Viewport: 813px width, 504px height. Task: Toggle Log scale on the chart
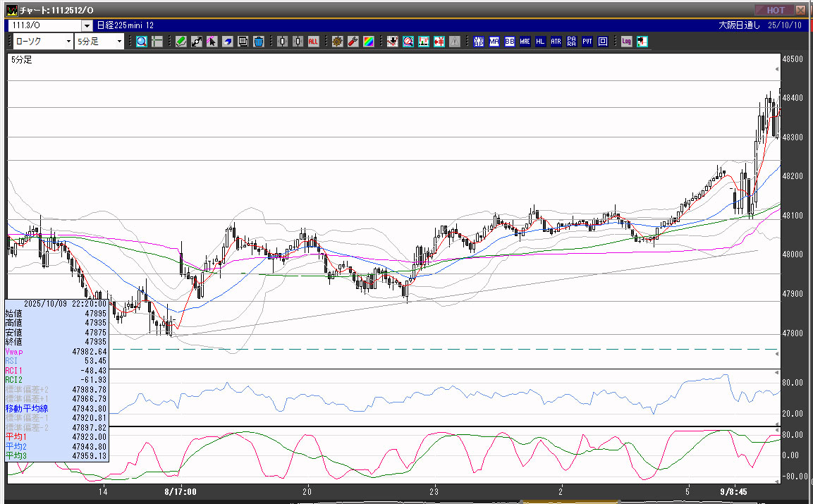(x=626, y=42)
